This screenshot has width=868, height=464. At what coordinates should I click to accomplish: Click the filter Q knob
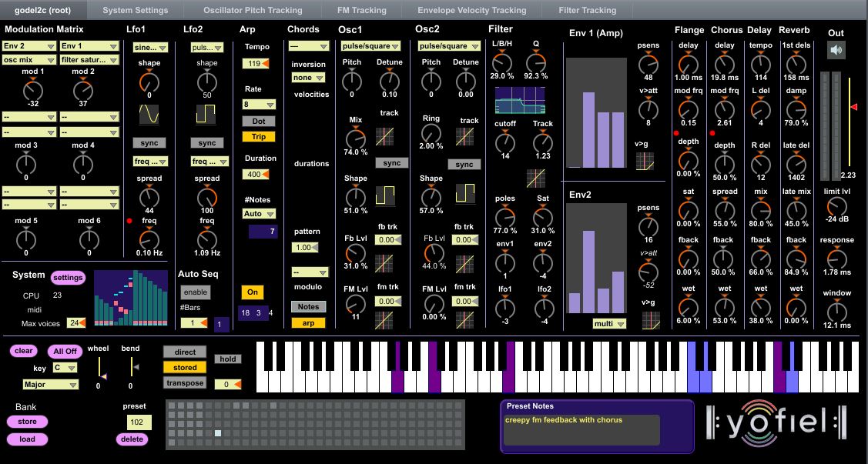point(536,62)
